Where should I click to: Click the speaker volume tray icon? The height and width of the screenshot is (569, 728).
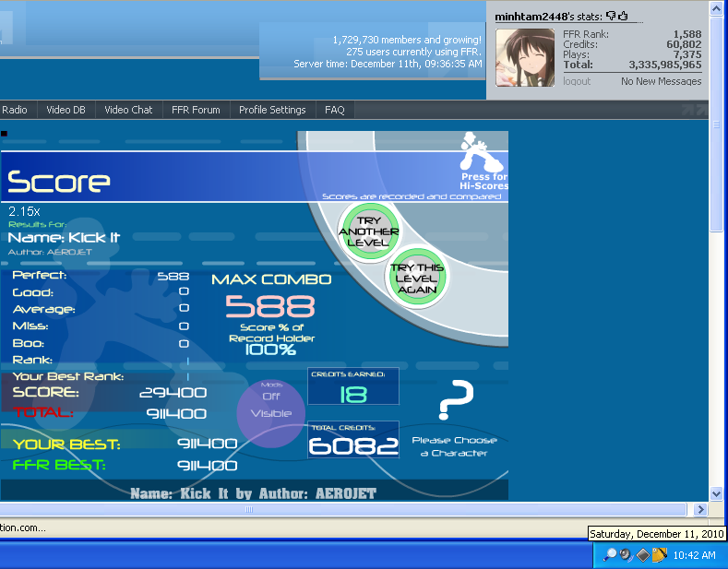[x=626, y=554]
